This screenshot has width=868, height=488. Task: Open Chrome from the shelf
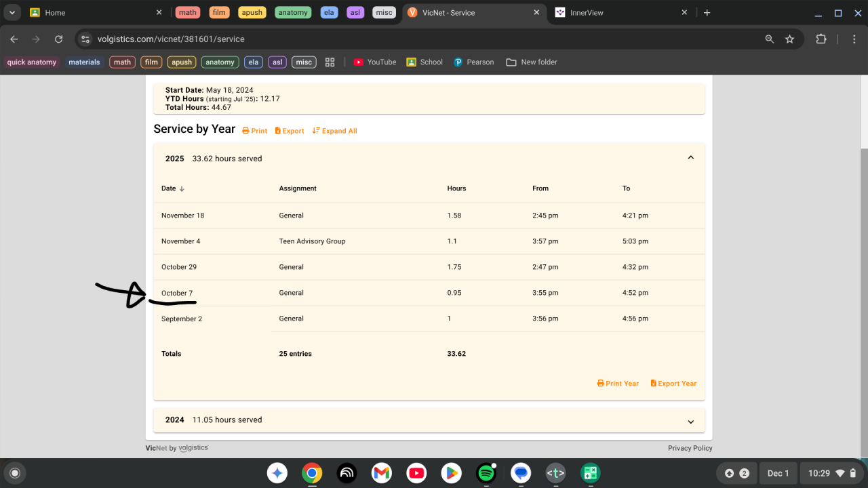312,473
